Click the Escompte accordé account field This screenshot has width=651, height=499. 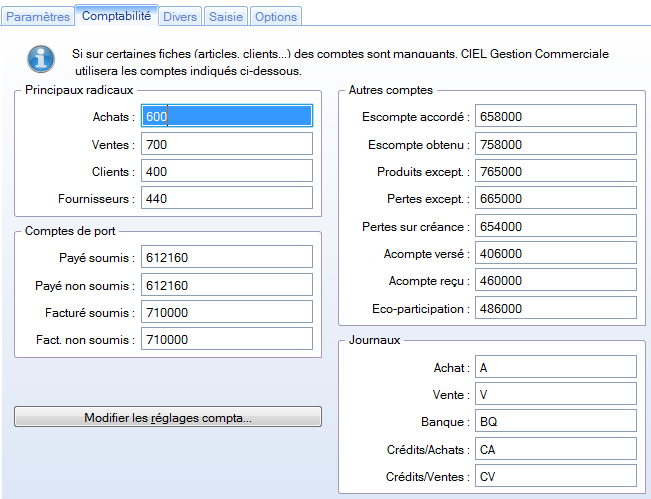pos(556,116)
